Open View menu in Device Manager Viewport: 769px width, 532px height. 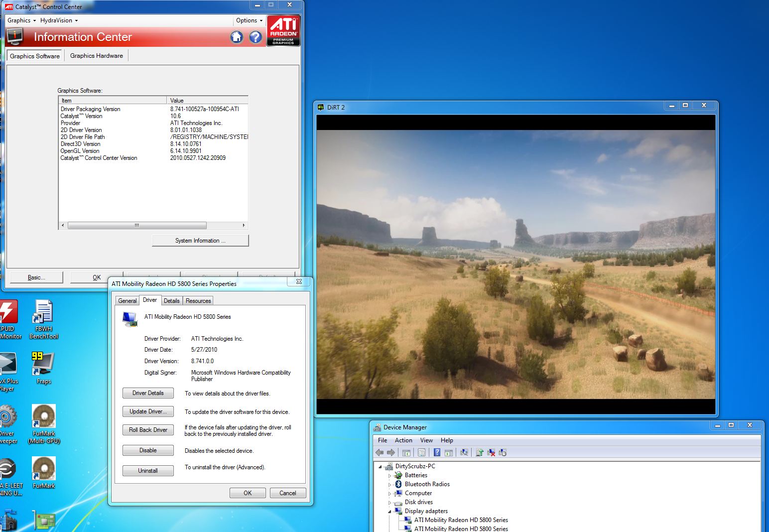coord(426,440)
